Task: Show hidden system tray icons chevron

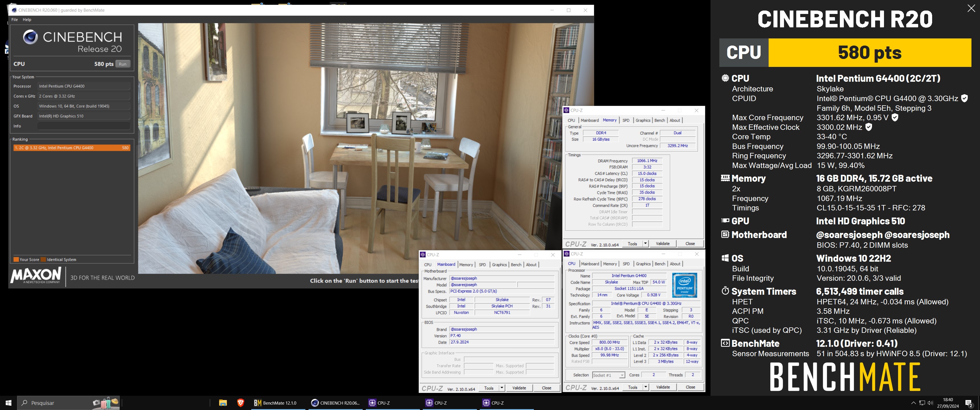Action: pos(913,403)
